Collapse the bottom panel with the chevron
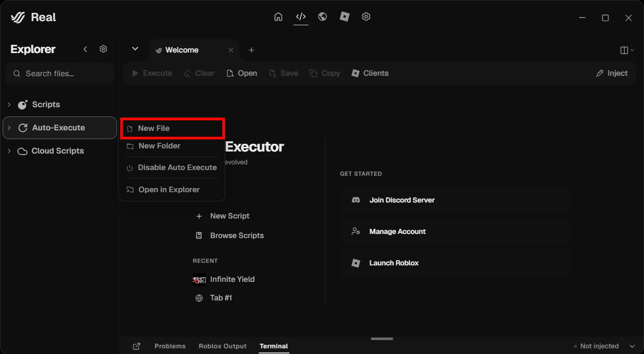This screenshot has width=644, height=354. (x=632, y=346)
